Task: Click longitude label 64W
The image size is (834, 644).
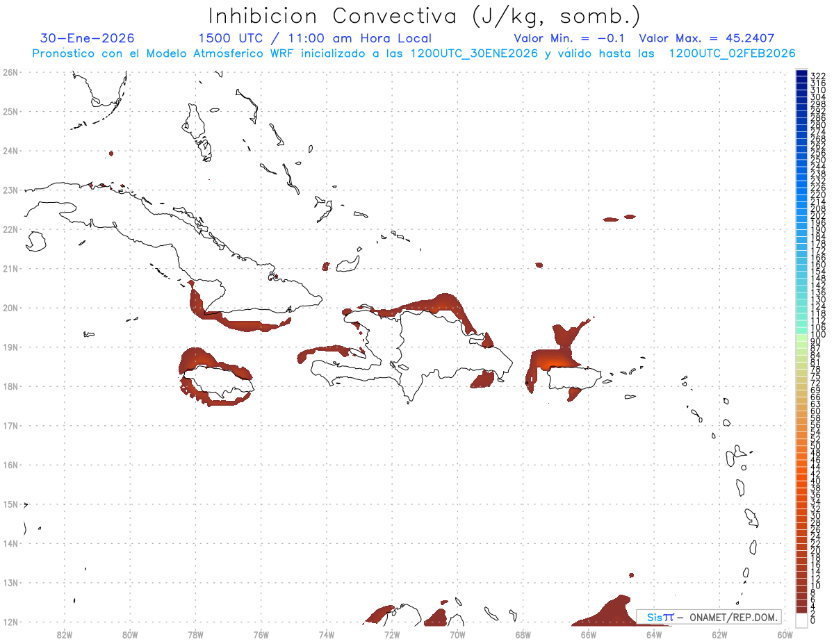Action: point(654,634)
